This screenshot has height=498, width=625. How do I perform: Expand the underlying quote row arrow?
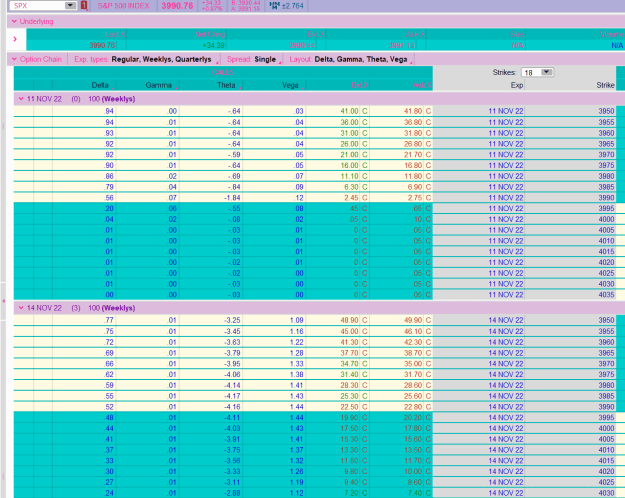pos(15,39)
